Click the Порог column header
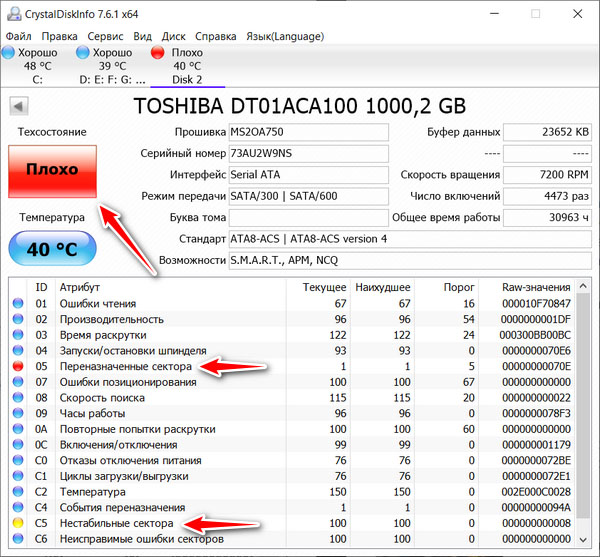The height and width of the screenshot is (557, 600). [x=458, y=287]
